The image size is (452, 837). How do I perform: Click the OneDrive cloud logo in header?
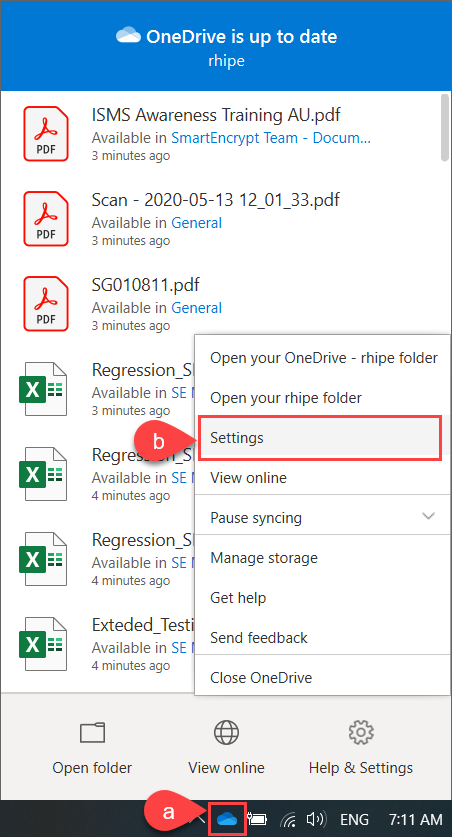click(129, 37)
